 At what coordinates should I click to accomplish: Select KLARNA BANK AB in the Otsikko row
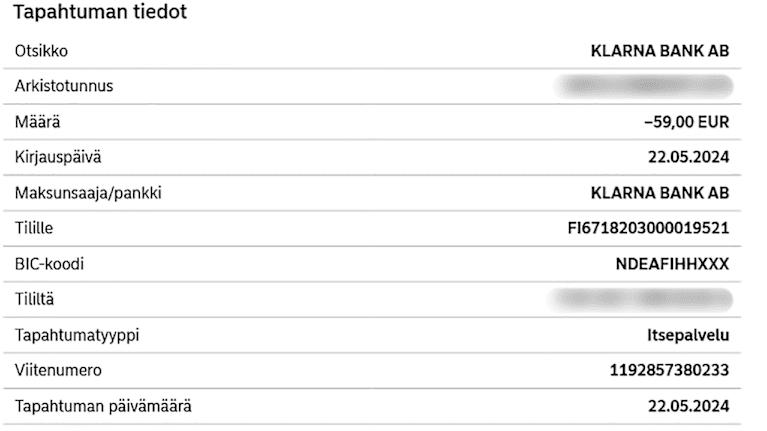pos(660,51)
